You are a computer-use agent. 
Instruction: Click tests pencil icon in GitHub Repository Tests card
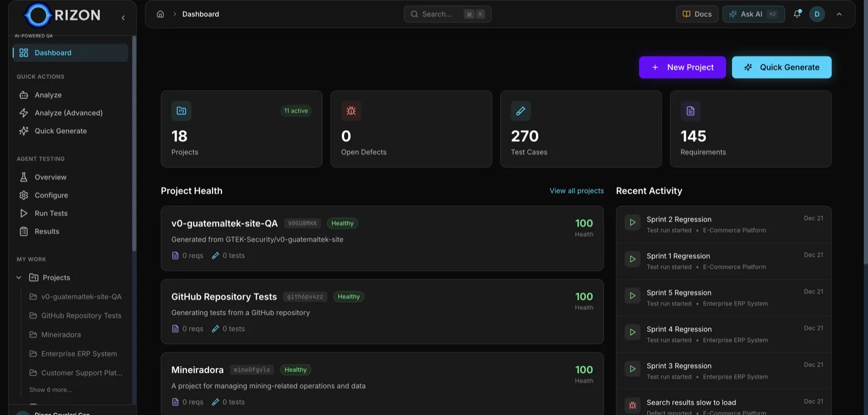(215, 329)
